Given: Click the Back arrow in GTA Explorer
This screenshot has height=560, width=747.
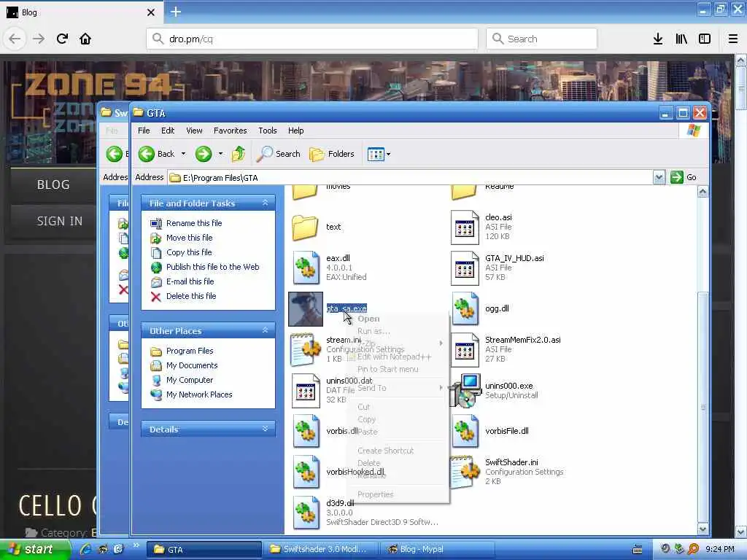Looking at the screenshot, I should pos(146,154).
